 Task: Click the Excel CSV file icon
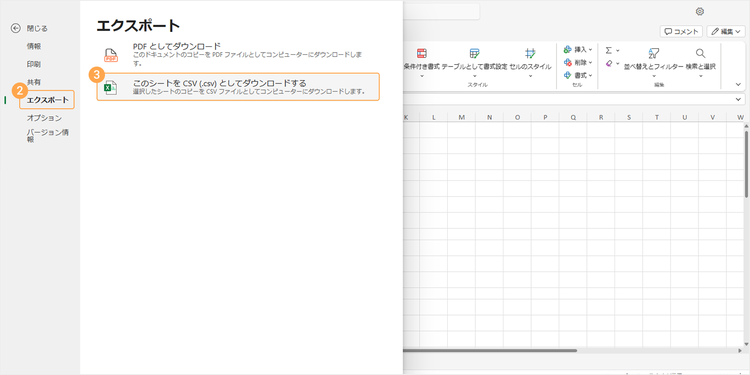click(x=111, y=87)
